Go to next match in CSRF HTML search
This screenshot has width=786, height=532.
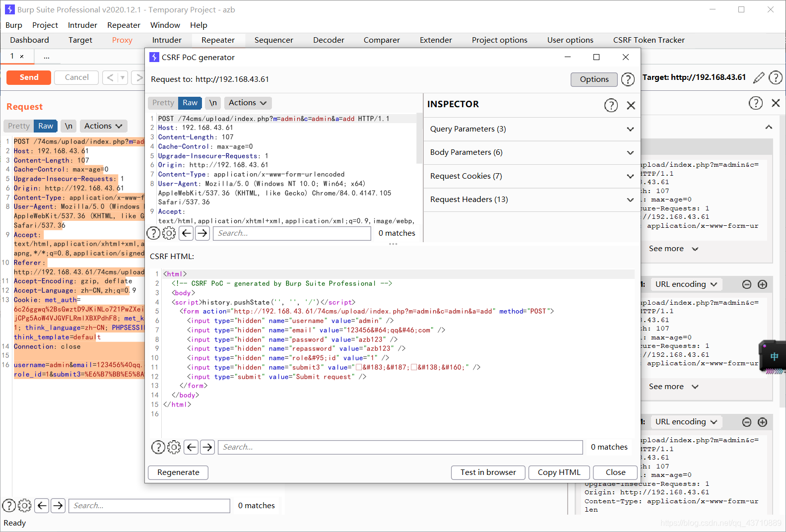coord(207,447)
